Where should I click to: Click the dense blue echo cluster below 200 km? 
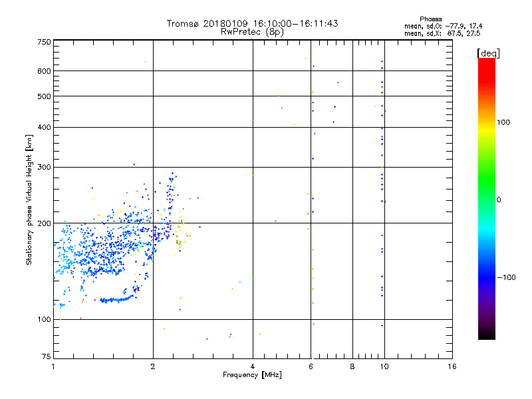(105, 249)
